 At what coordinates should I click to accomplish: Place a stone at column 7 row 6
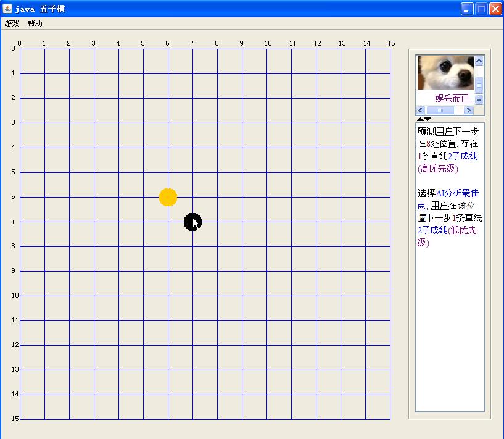coord(192,197)
